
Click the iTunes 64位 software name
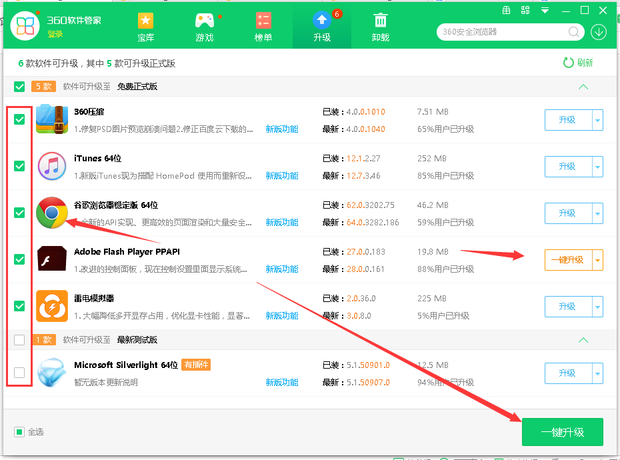coord(98,158)
